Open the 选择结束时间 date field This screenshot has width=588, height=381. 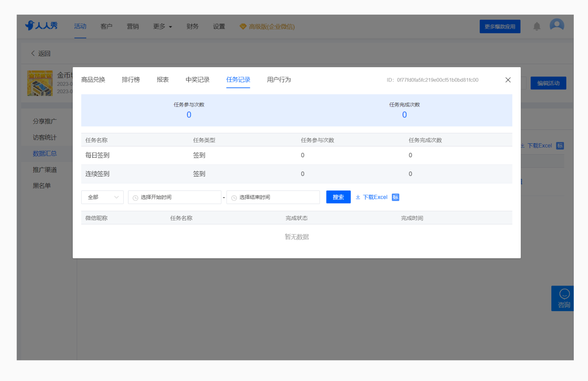pos(273,197)
